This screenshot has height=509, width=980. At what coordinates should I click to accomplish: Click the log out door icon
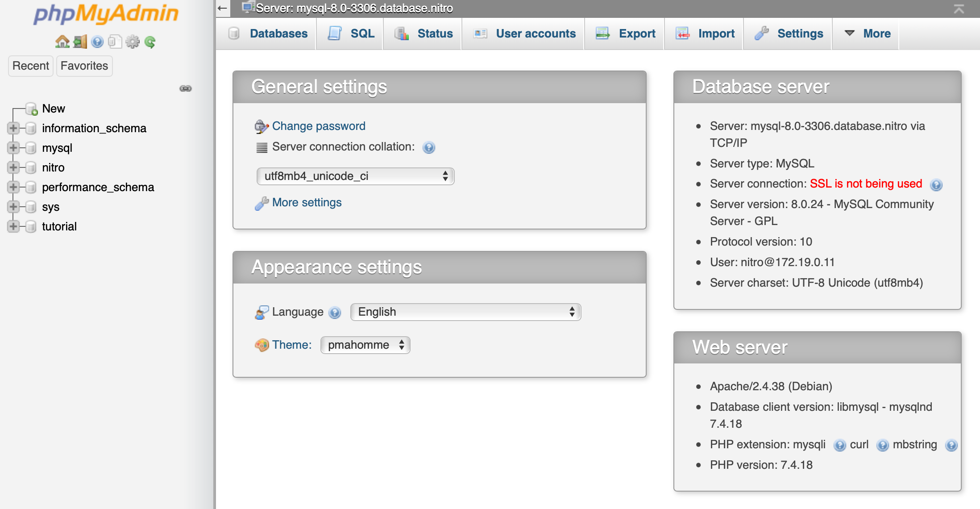(x=80, y=42)
